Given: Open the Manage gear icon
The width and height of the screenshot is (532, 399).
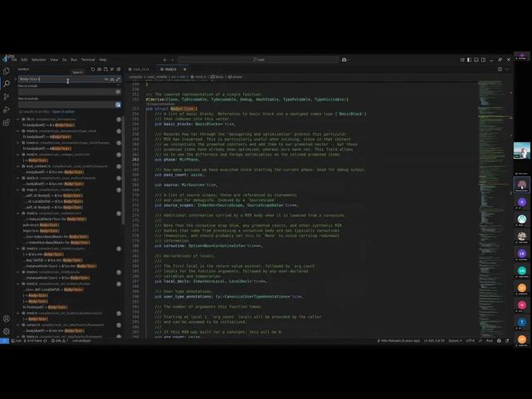Looking at the screenshot, I should coord(6,331).
